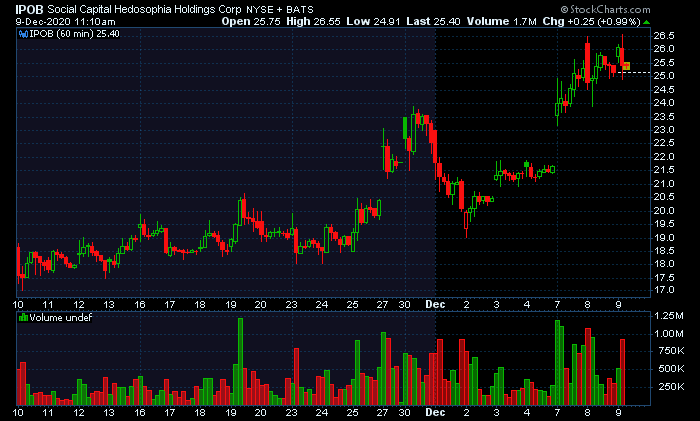
Task: Click the 'High 26.55' value
Action: [x=313, y=21]
